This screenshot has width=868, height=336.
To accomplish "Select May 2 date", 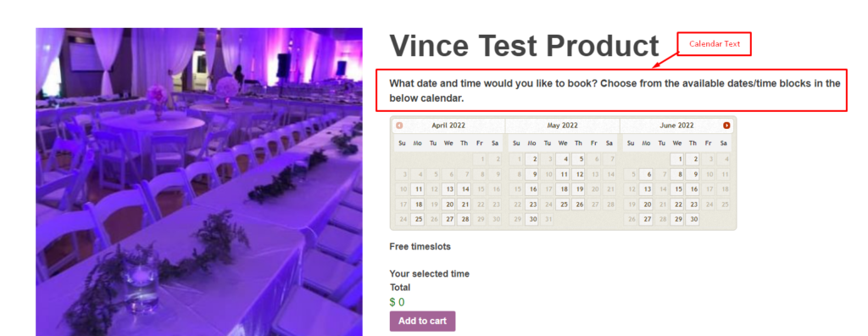I will [532, 160].
